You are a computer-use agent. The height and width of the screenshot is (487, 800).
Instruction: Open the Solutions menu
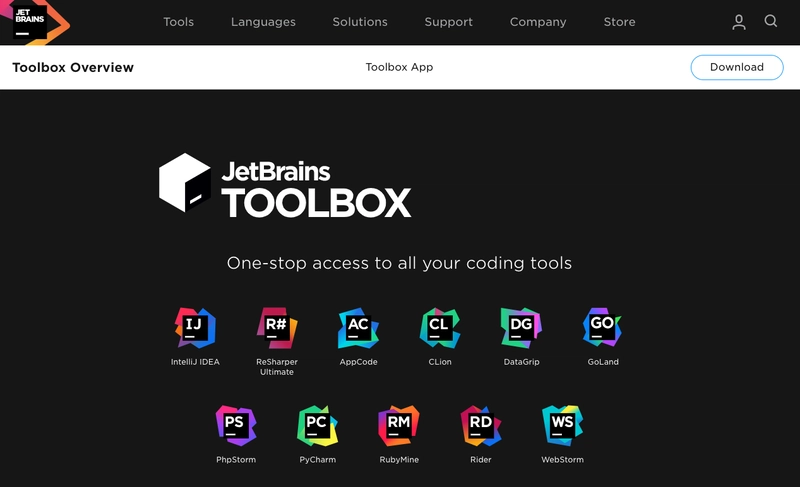(360, 22)
